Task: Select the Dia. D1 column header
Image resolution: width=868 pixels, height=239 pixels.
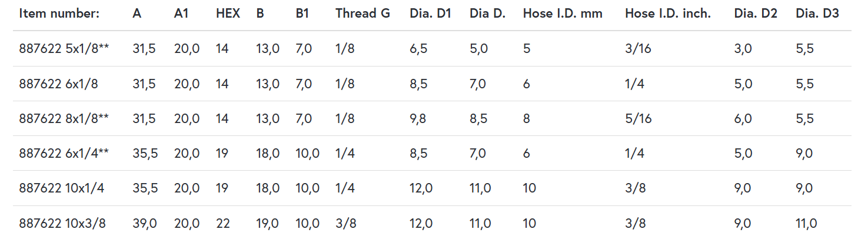Action: click(x=430, y=14)
